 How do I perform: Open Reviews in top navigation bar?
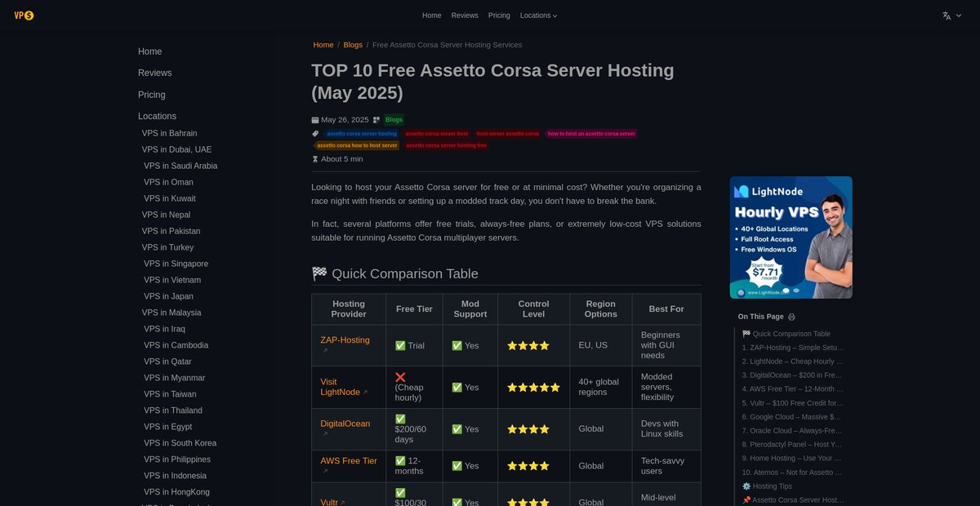tap(465, 16)
